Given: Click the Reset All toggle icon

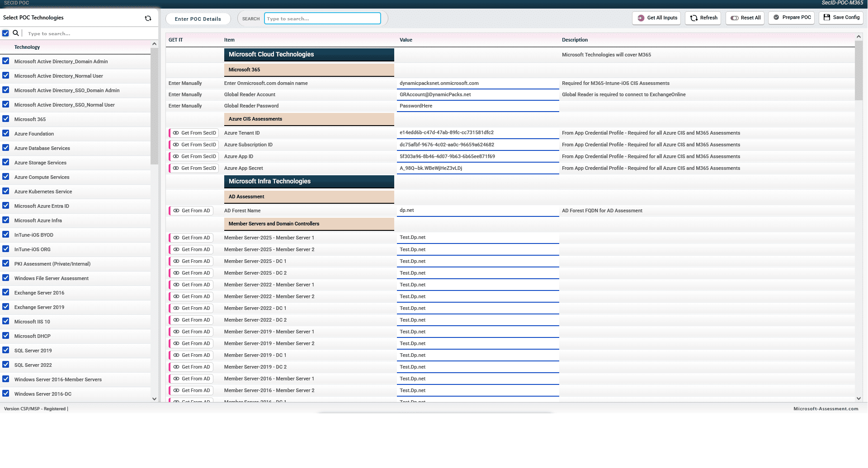Looking at the screenshot, I should (x=735, y=18).
